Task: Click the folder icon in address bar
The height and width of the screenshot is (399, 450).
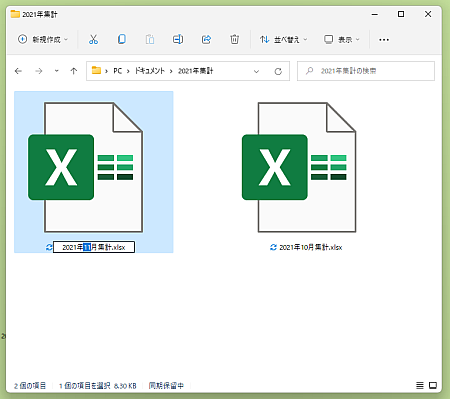Action: (96, 70)
